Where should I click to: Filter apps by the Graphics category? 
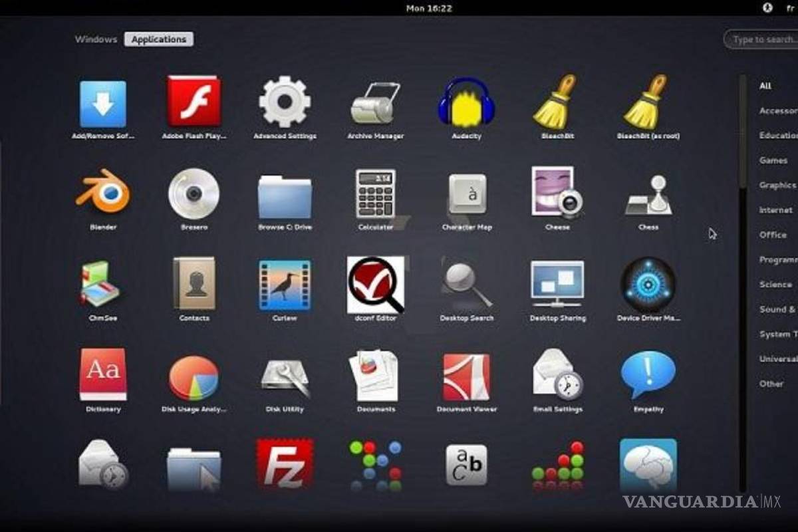point(777,185)
